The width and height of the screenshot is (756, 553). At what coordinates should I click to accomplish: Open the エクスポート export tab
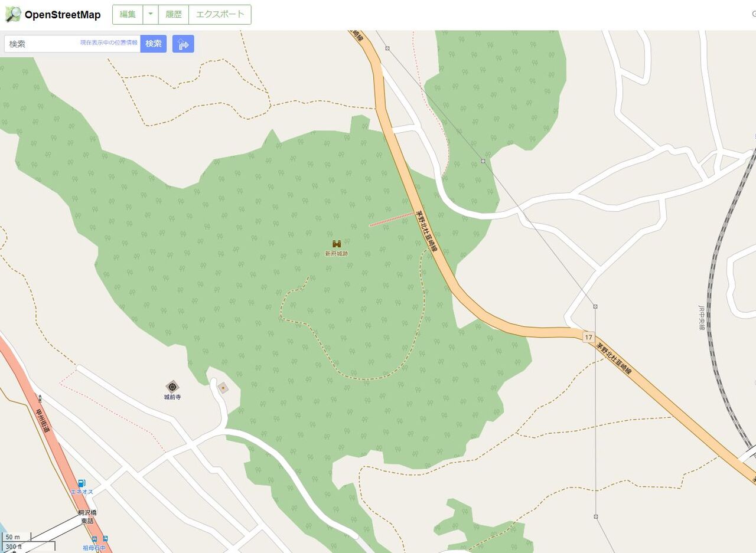(x=220, y=15)
